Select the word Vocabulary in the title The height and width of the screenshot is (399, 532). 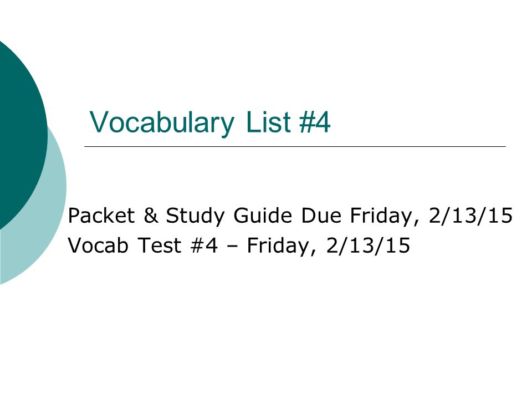coord(162,122)
